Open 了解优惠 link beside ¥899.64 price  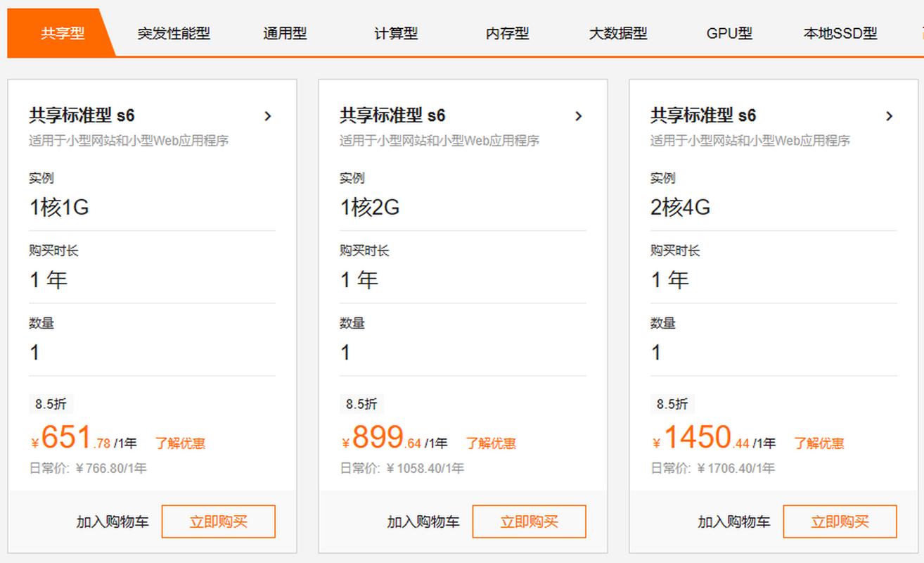tap(491, 443)
